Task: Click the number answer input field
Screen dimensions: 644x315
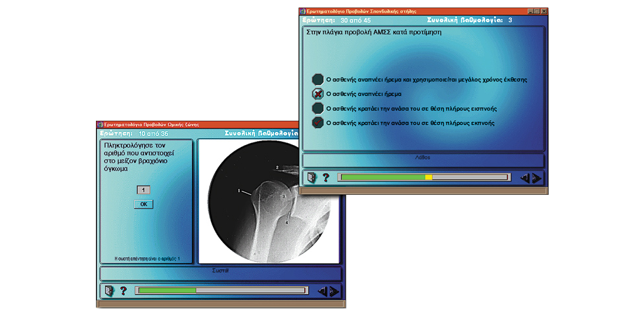Action: pos(143,190)
